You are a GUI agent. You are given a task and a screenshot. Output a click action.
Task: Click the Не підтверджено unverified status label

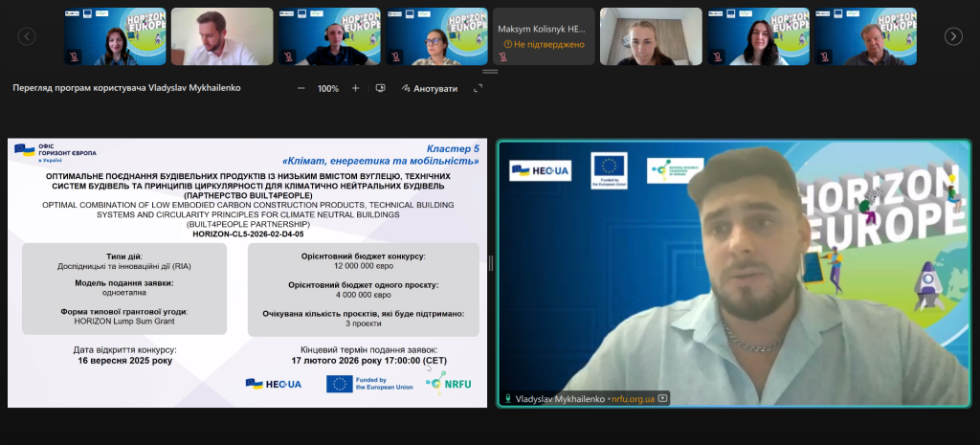[546, 44]
